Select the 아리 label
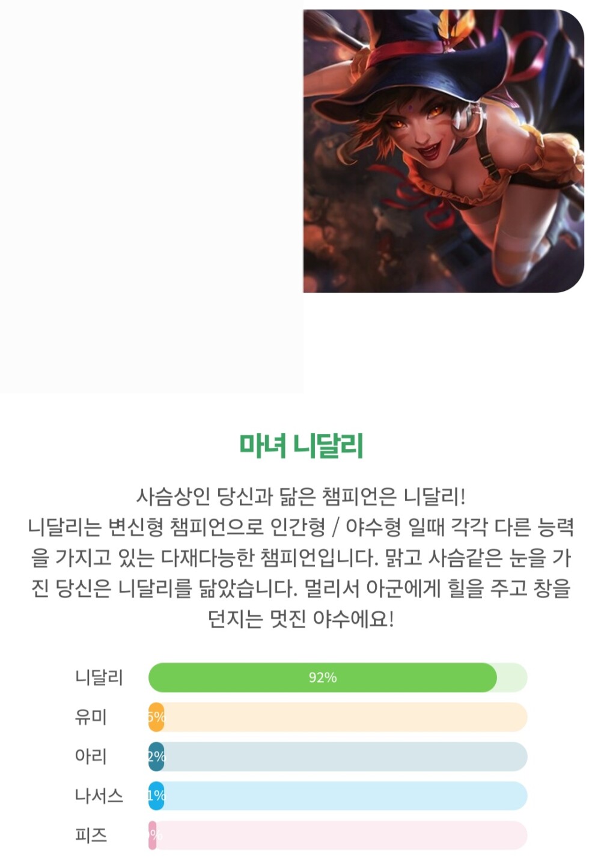Image resolution: width=601 pixels, height=868 pixels. [91, 756]
